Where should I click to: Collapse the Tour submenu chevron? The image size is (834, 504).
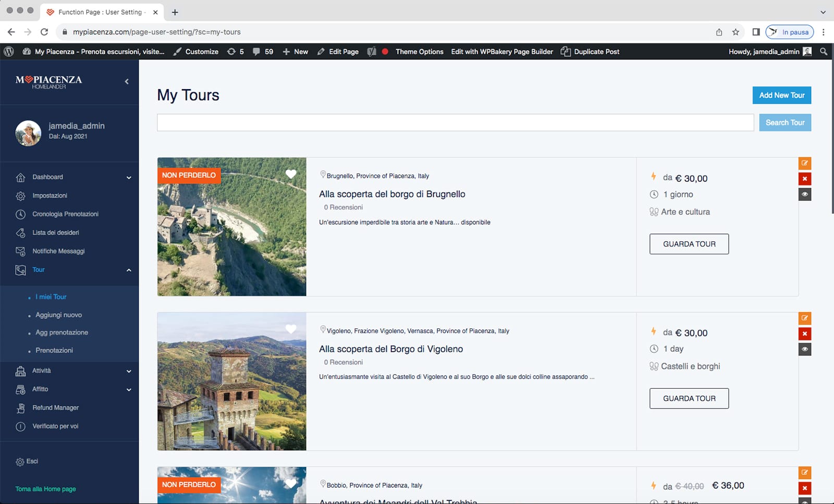pos(129,270)
